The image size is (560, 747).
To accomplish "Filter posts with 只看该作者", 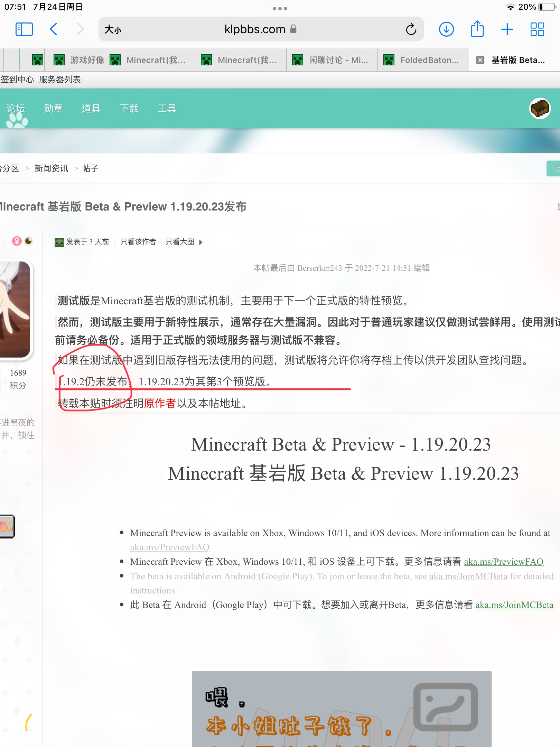I will point(138,242).
